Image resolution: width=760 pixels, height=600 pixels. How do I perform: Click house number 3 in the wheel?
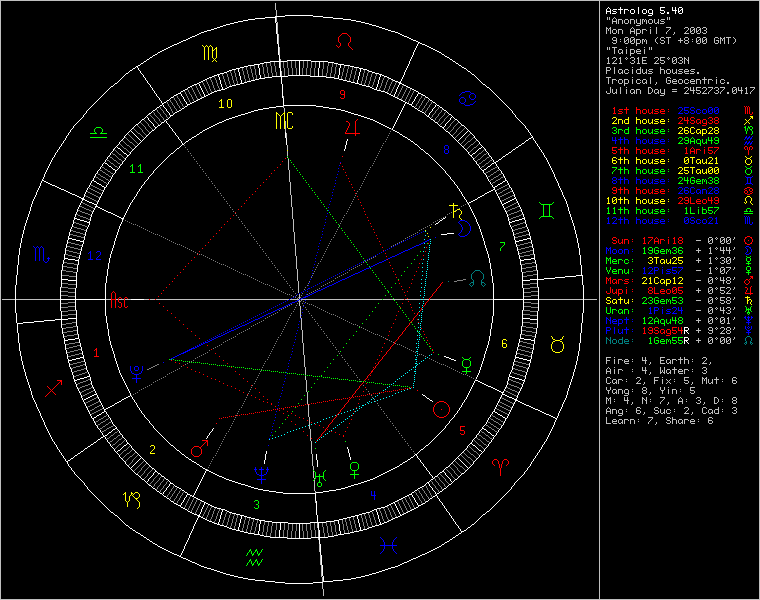pos(256,505)
